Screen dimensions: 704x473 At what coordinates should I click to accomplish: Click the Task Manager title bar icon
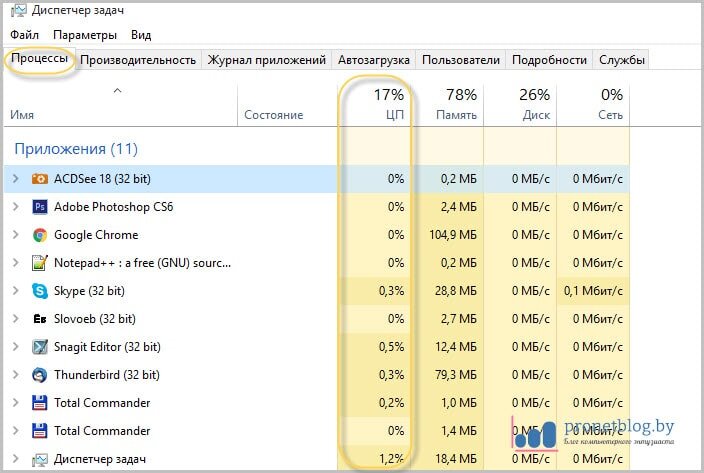tap(18, 10)
